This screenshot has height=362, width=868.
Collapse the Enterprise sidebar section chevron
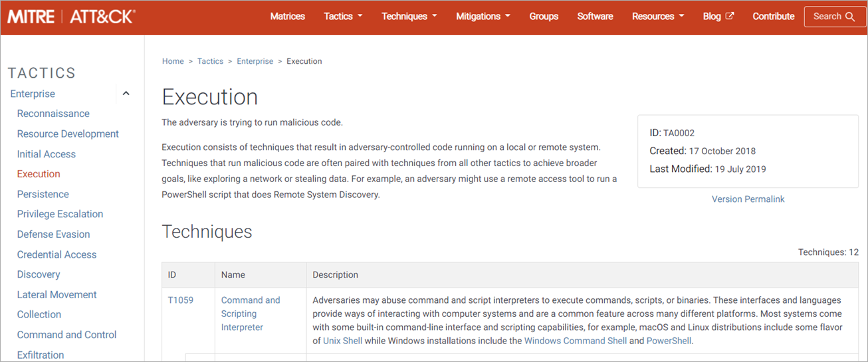(126, 94)
